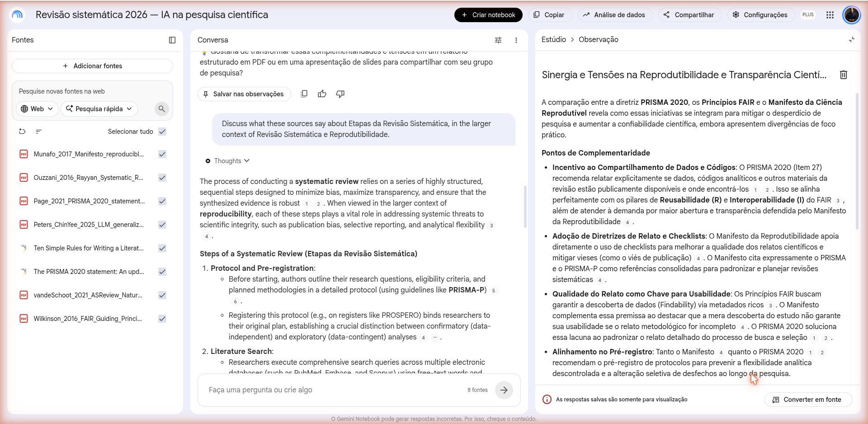Click the PDF icon of Wilkinson_2016 source
The image size is (868, 424).
tap(24, 319)
